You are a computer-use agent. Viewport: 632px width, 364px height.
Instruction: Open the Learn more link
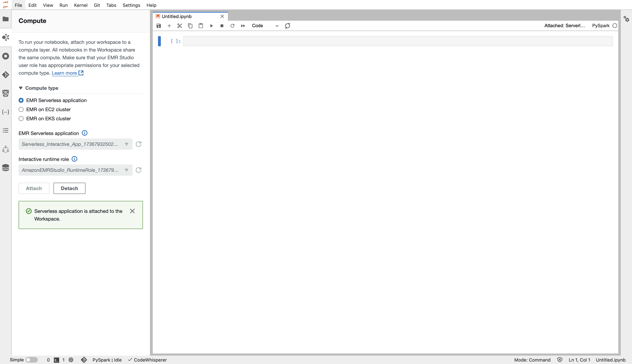64,73
